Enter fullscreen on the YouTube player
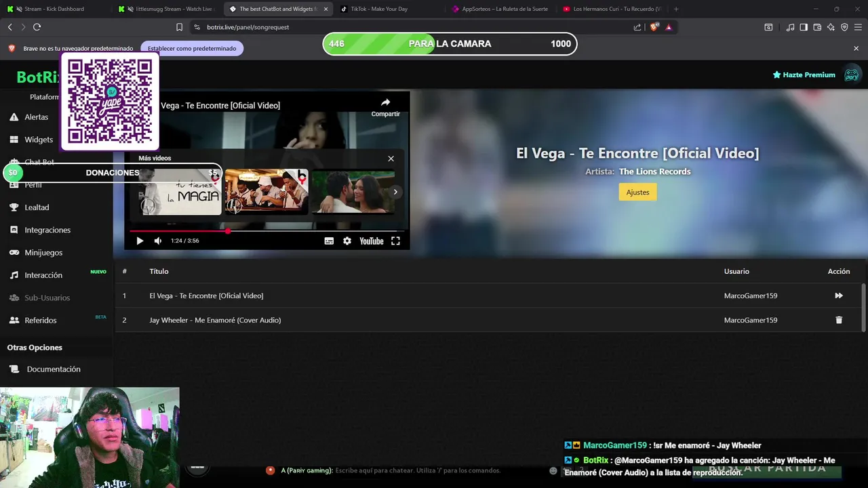The height and width of the screenshot is (488, 868). (395, 241)
